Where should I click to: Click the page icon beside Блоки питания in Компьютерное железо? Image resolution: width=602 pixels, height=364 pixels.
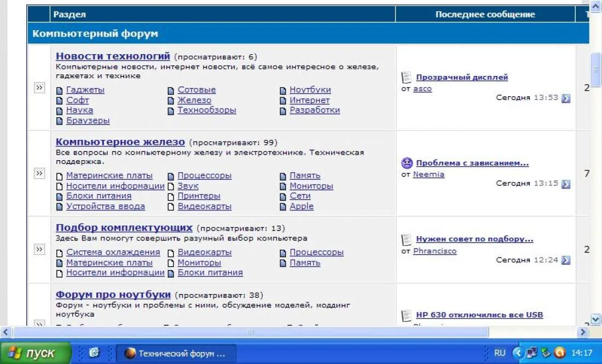60,197
